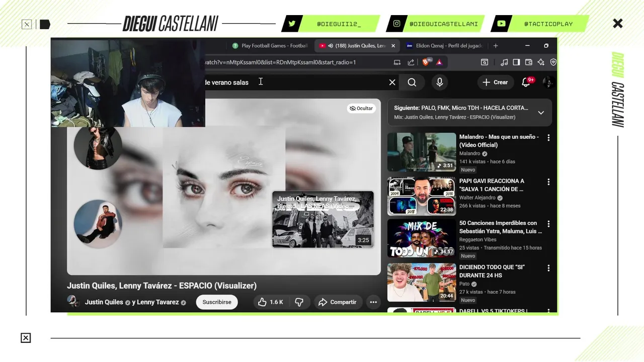Click the video title ESPACIO (Visualizer)

tap(162, 286)
